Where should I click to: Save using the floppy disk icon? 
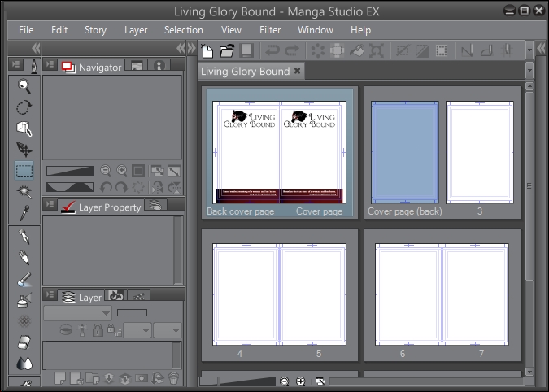[246, 50]
